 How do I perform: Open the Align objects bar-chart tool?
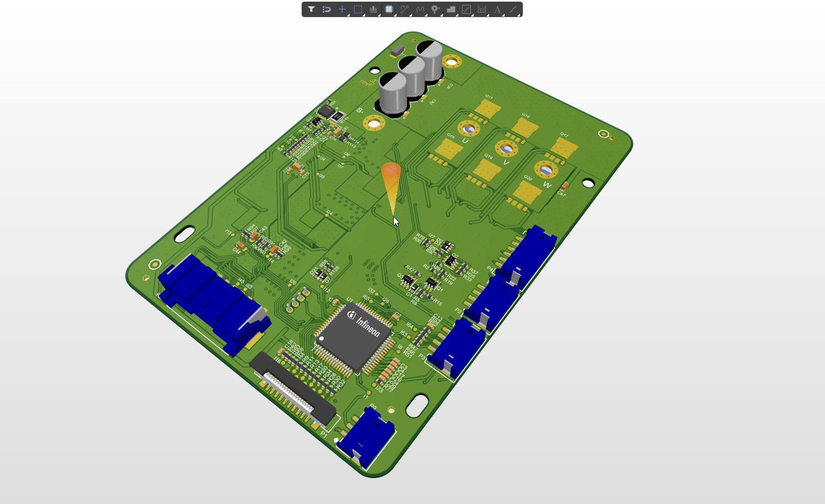tap(373, 9)
